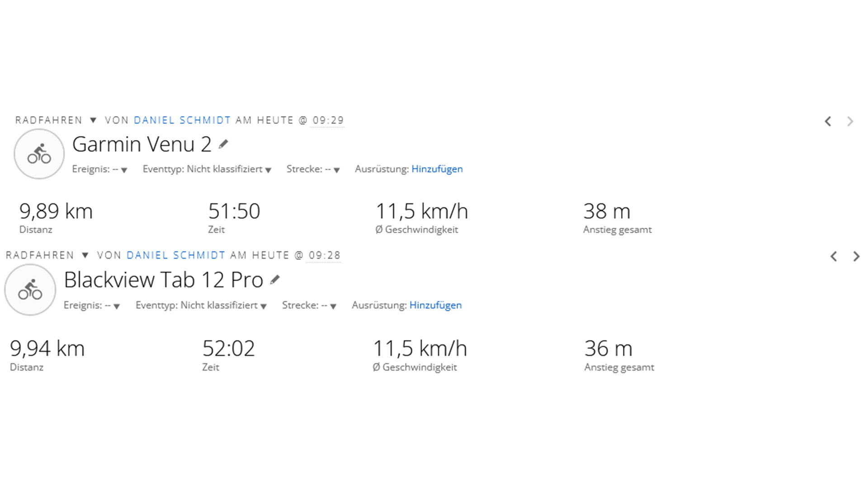
Task: Go to previous activity from Blackview Tab 12 Pro
Action: 834,256
